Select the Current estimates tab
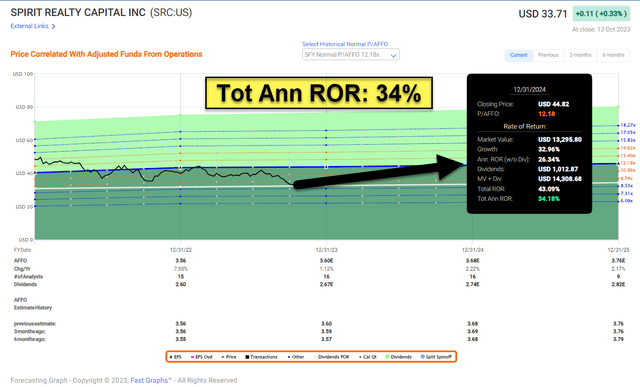The height and width of the screenshot is (387, 640). coord(518,55)
